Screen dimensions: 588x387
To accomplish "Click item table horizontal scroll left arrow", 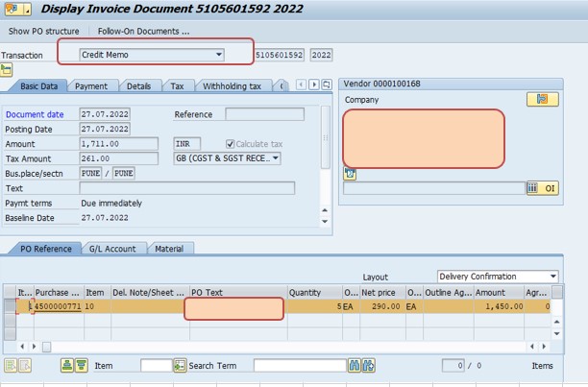I will (x=22, y=347).
